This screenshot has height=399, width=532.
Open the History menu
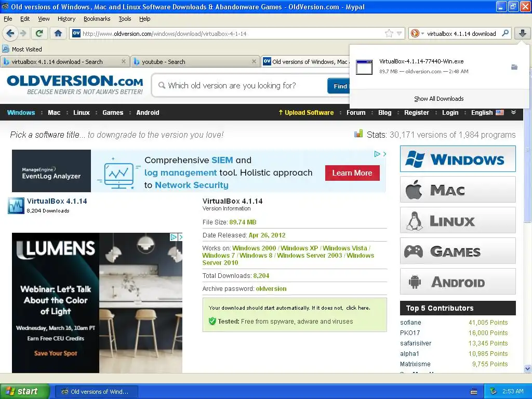point(66,19)
